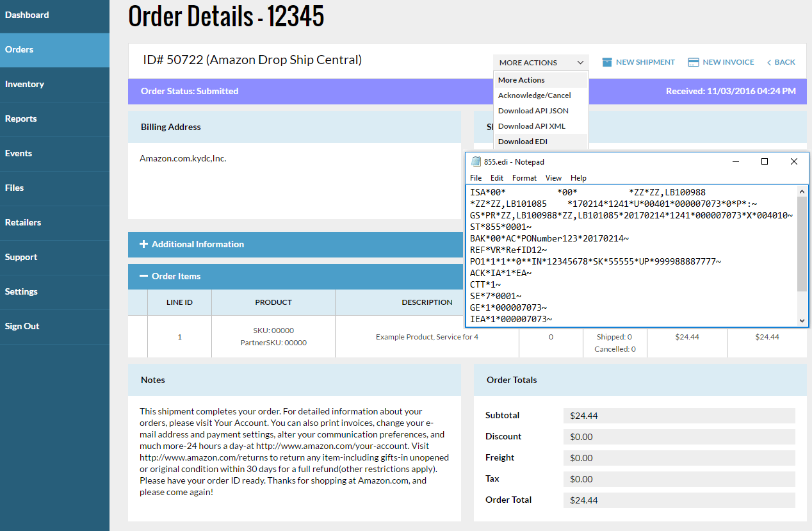The image size is (812, 531).
Task: Open the More Actions dropdown
Action: (x=541, y=63)
